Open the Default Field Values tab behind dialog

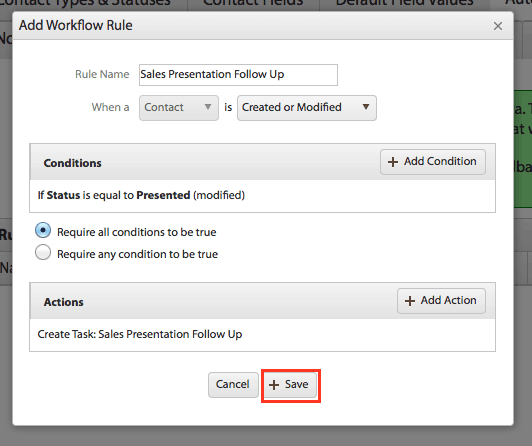(x=404, y=4)
